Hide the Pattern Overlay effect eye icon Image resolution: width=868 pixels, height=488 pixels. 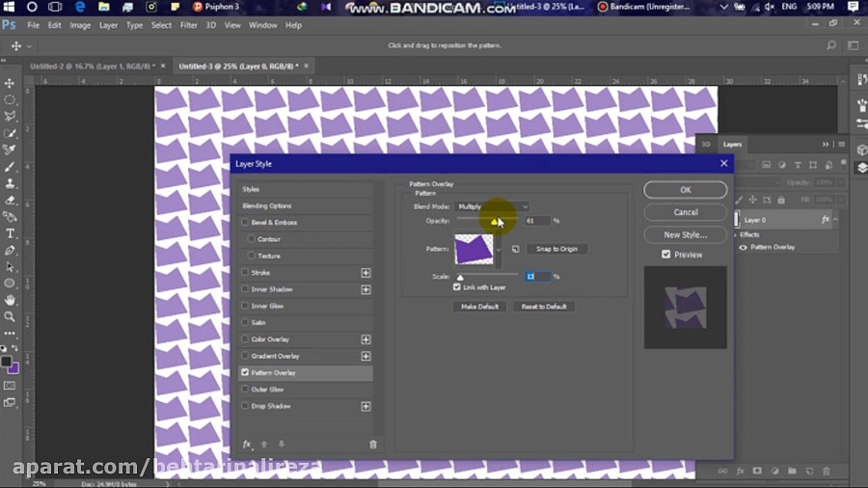pos(743,247)
